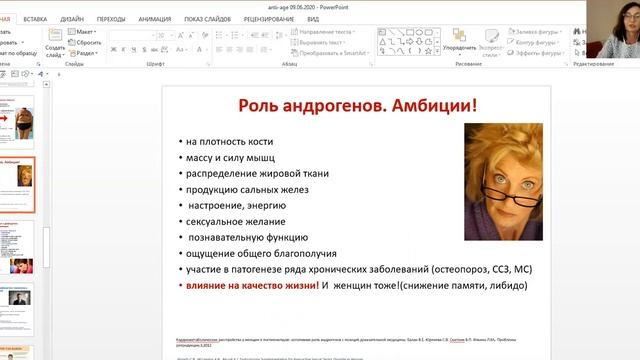This screenshot has height=360, width=640.
Task: Open the character spacing AV menu
Action: [165, 50]
